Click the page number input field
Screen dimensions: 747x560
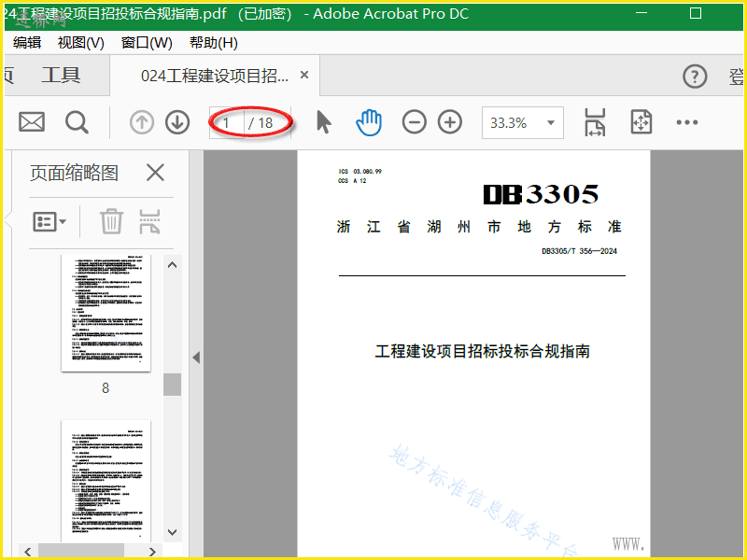(x=227, y=123)
